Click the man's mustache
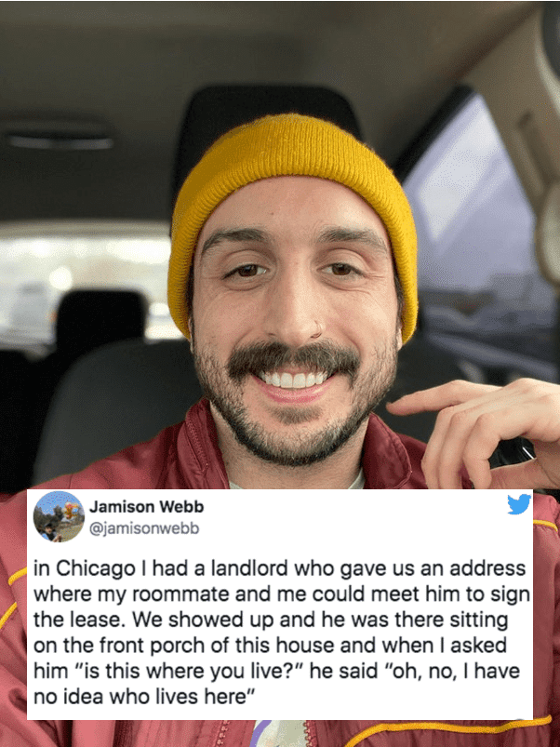Screen dimensions: 560x747 [293, 359]
